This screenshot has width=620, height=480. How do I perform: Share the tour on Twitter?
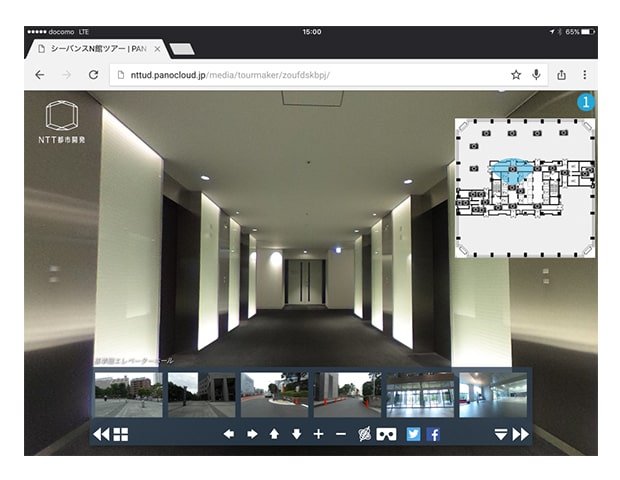(412, 434)
